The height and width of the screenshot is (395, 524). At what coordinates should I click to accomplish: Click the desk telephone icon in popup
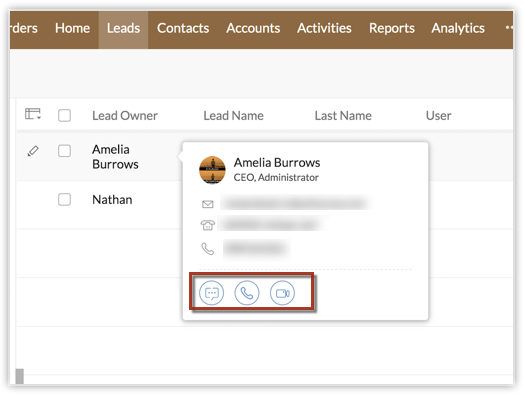207,225
